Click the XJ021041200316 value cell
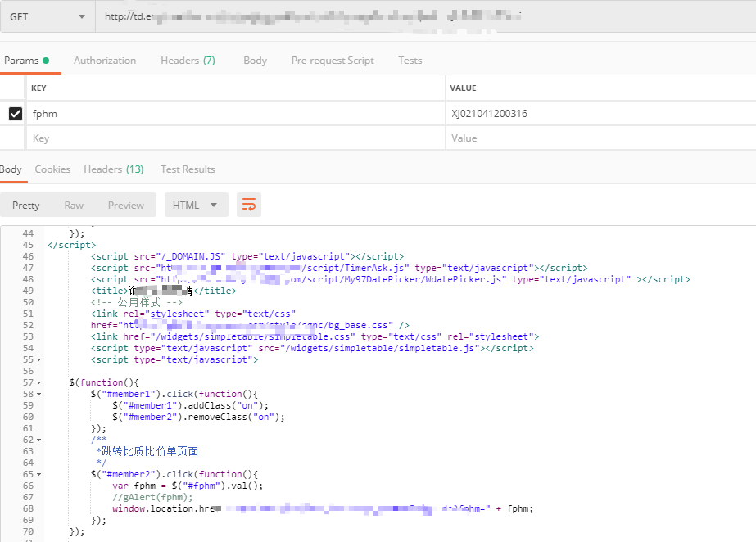This screenshot has height=542, width=756. click(x=600, y=114)
